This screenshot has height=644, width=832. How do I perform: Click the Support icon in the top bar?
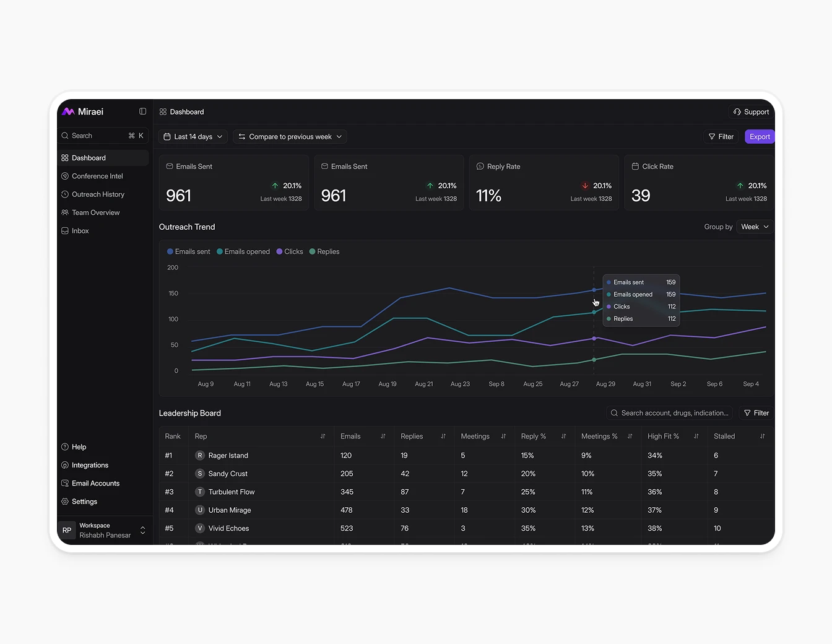tap(736, 111)
